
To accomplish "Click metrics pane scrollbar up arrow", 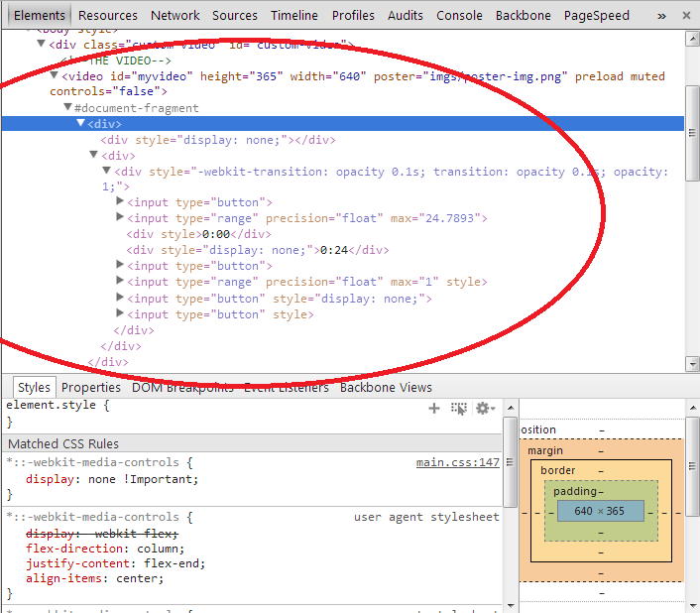I will [x=692, y=407].
